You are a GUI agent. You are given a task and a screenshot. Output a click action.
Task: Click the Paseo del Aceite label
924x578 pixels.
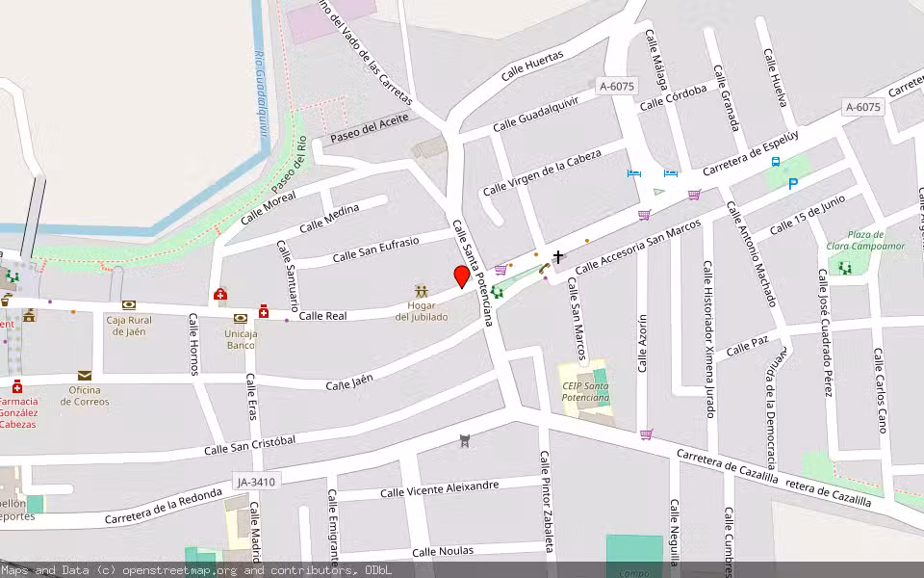coord(370,128)
